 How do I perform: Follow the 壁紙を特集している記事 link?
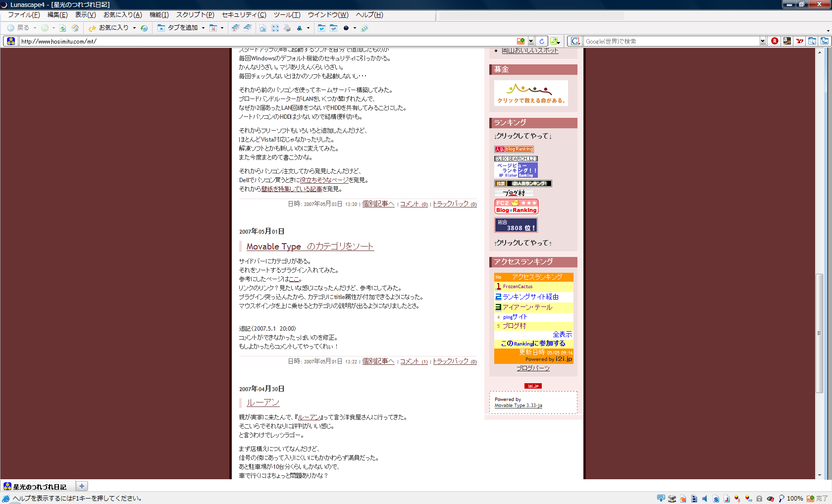point(292,189)
